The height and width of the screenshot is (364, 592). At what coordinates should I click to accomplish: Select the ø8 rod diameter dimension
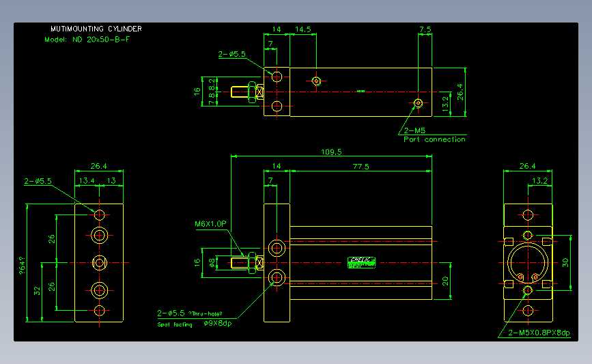pyautogui.click(x=212, y=262)
